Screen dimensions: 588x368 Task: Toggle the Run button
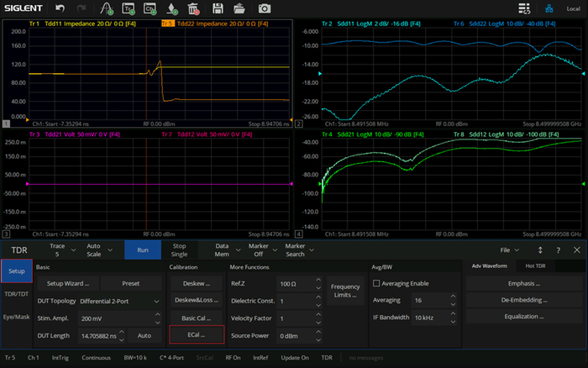pyautogui.click(x=143, y=250)
